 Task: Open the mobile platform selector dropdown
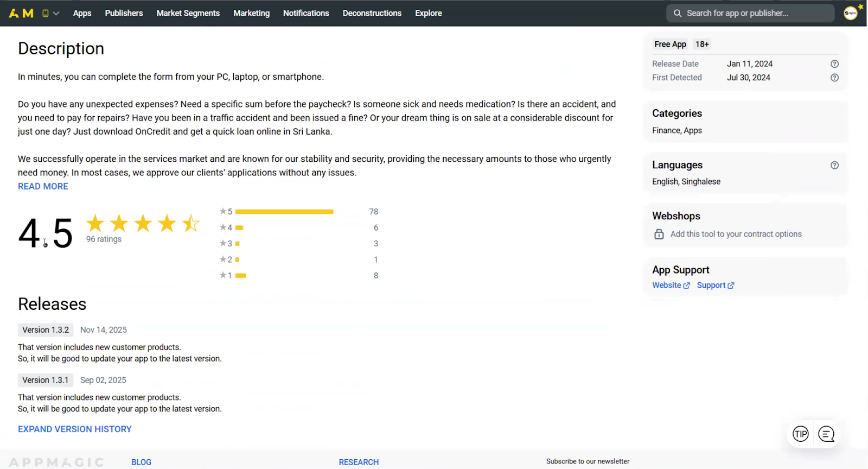tap(50, 13)
